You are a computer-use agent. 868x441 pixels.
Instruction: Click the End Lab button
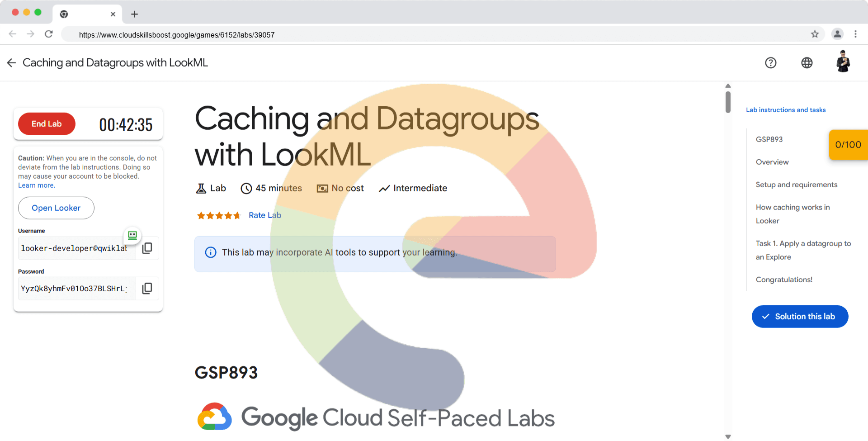click(47, 124)
